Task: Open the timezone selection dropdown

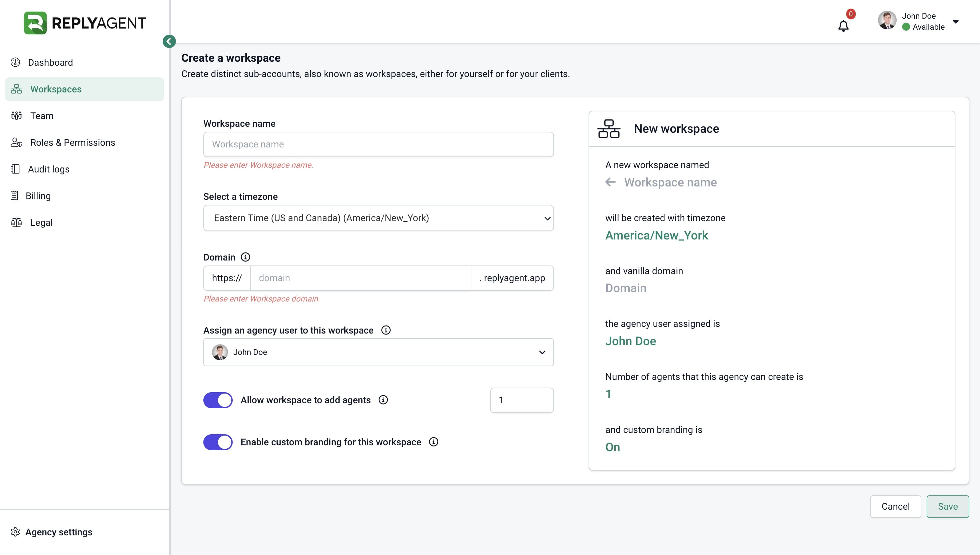Action: tap(378, 218)
